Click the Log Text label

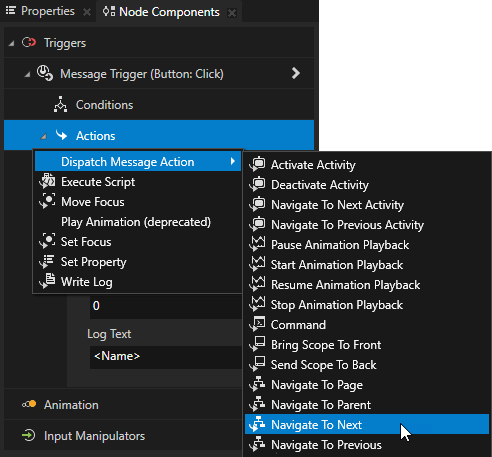pos(109,334)
